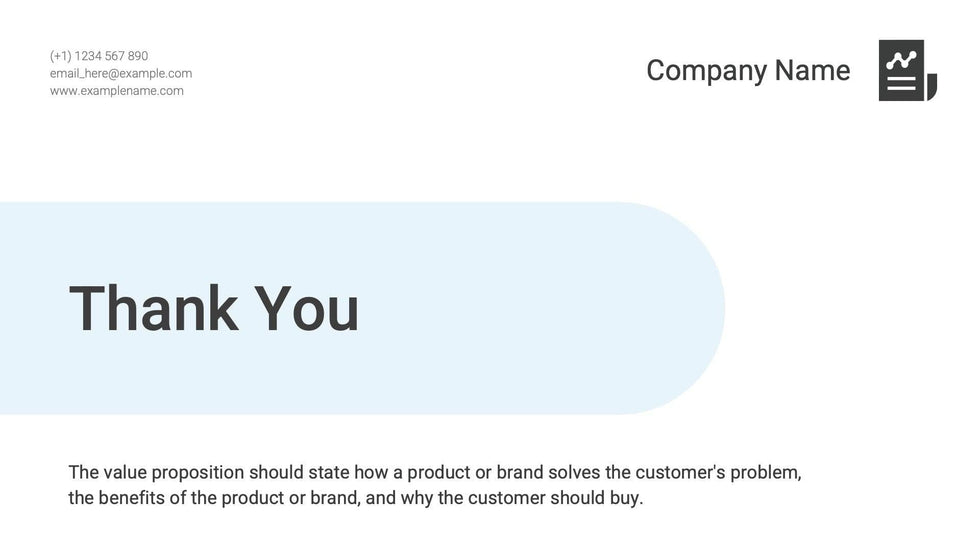Click the word "Thank" in the title
Image resolution: width=980 pixels, height=551 pixels.
pyautogui.click(x=153, y=308)
